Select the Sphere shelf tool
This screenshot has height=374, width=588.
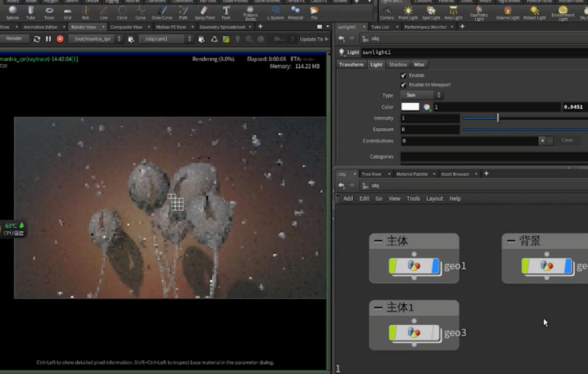tap(12, 13)
